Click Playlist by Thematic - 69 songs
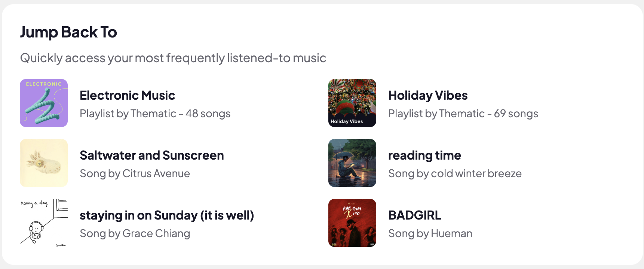 (463, 114)
